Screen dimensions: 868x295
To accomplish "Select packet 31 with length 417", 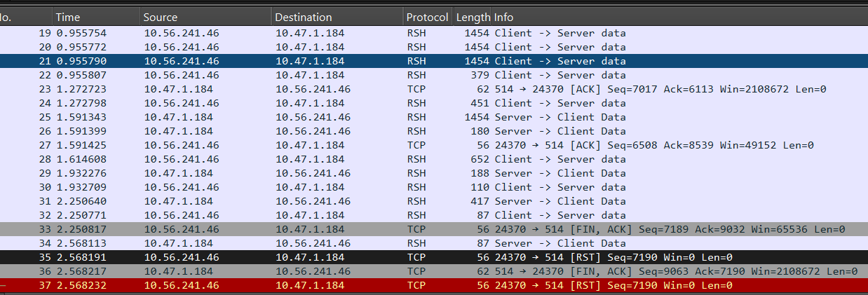I will click(434, 201).
